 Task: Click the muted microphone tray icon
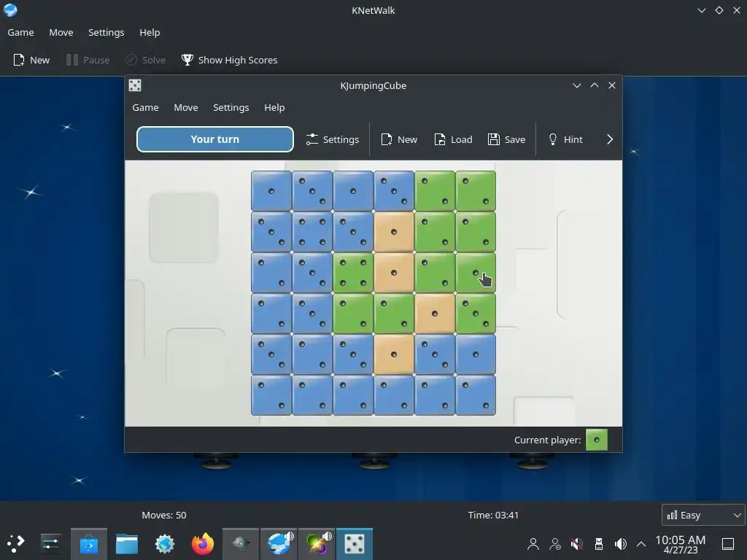point(576,543)
